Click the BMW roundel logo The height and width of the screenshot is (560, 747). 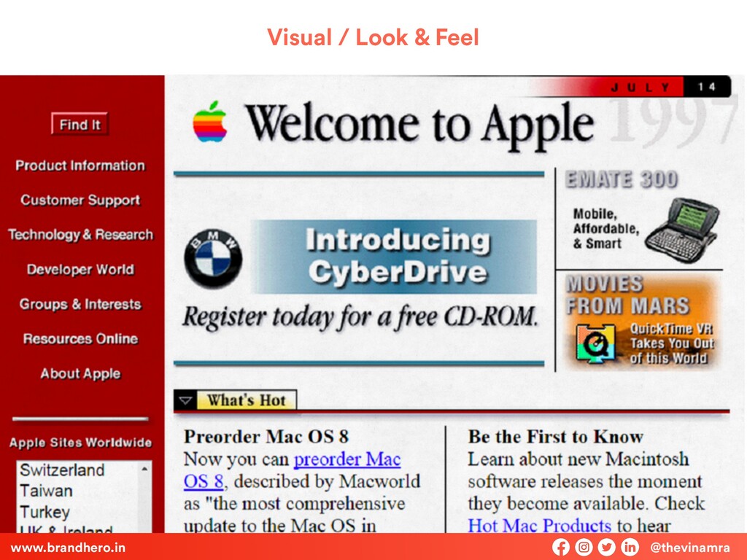tap(213, 259)
